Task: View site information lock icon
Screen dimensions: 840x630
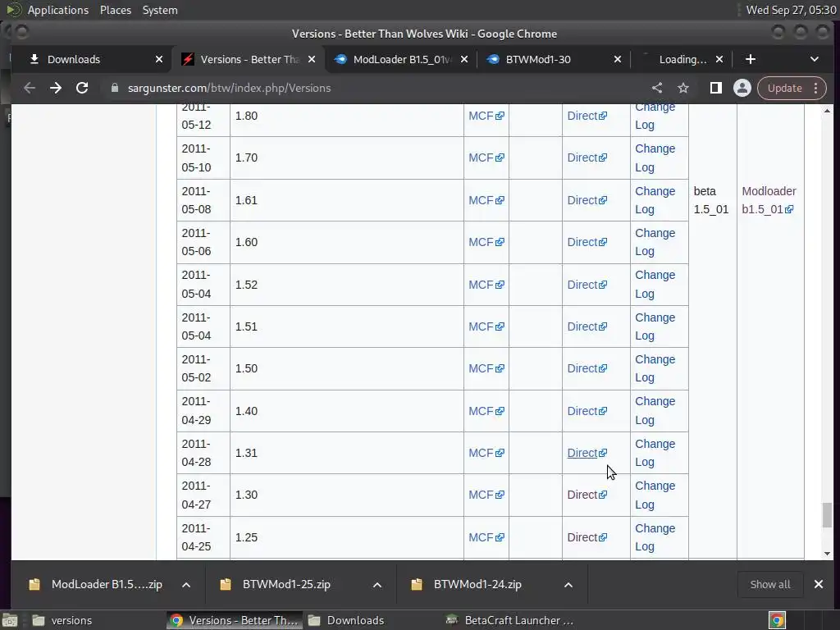Action: 114,88
